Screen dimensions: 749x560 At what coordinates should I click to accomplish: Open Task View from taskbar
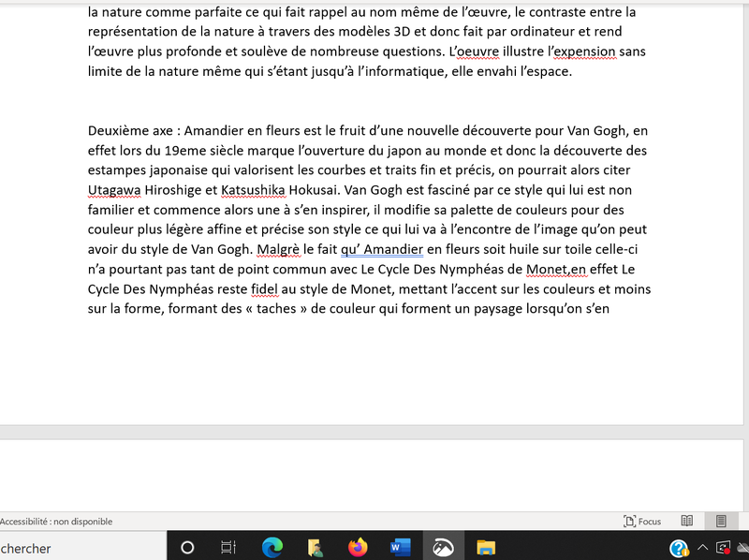pyautogui.click(x=228, y=548)
